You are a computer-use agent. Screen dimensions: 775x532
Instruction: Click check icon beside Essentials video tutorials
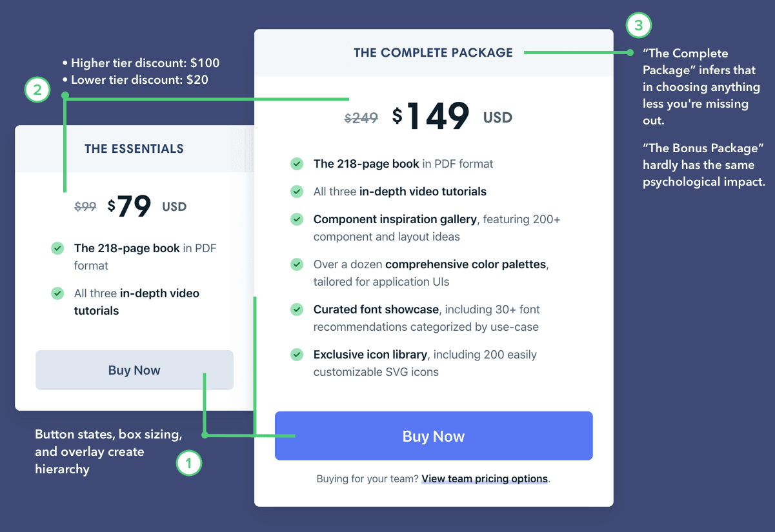57,293
